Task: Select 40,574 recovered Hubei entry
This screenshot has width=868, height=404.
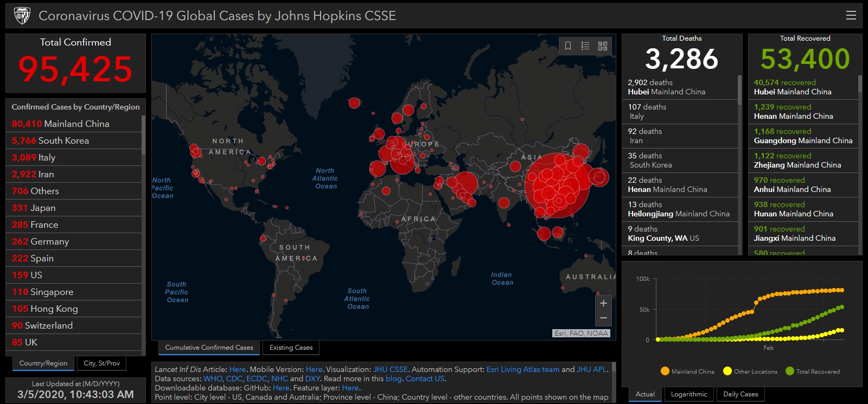Action: (x=803, y=87)
